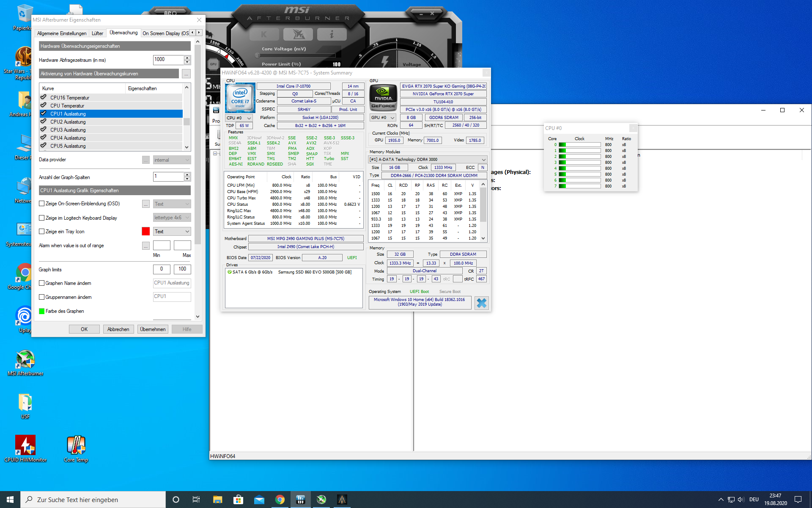Open the A-DATA DDR4 3000 memory module dropdown
812x508 pixels.
428,160
